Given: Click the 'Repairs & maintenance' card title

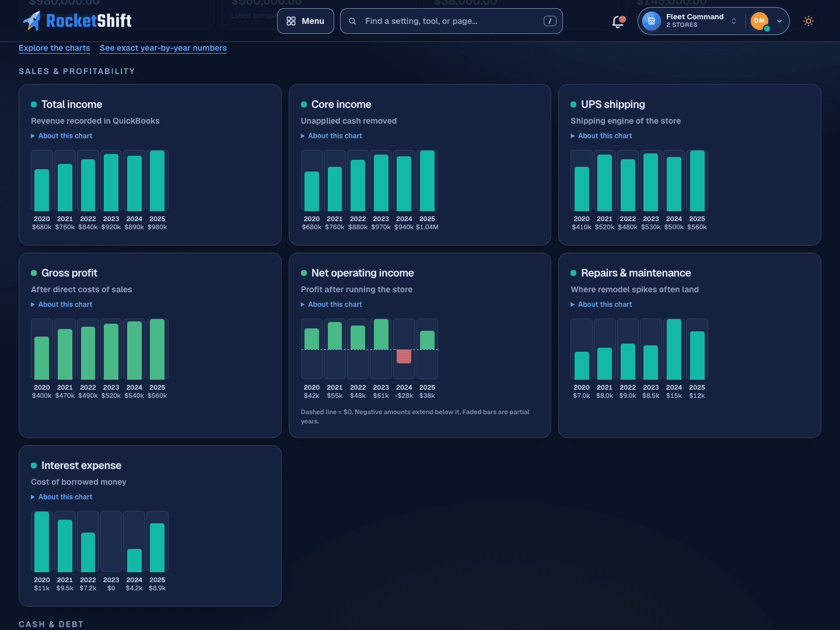Looking at the screenshot, I should (x=636, y=273).
